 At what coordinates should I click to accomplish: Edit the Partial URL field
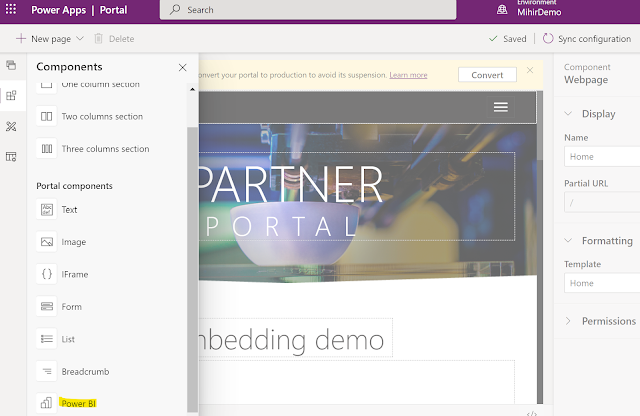coord(602,202)
